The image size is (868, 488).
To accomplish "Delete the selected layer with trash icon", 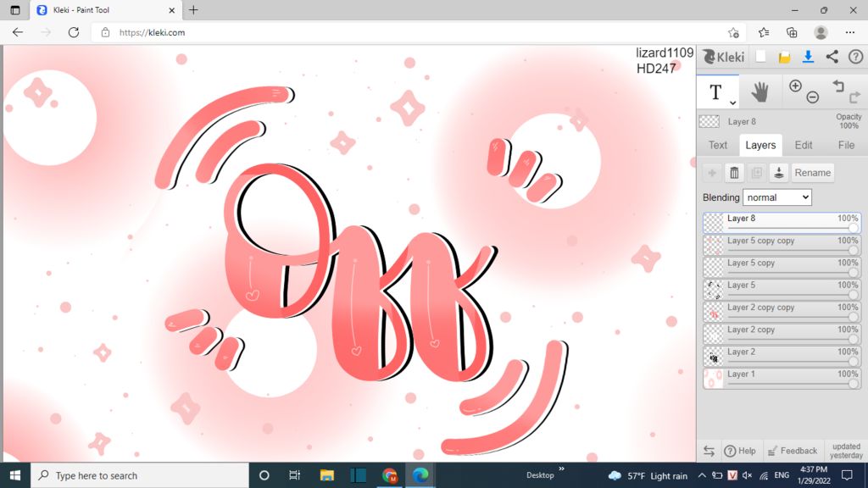I will pyautogui.click(x=734, y=173).
